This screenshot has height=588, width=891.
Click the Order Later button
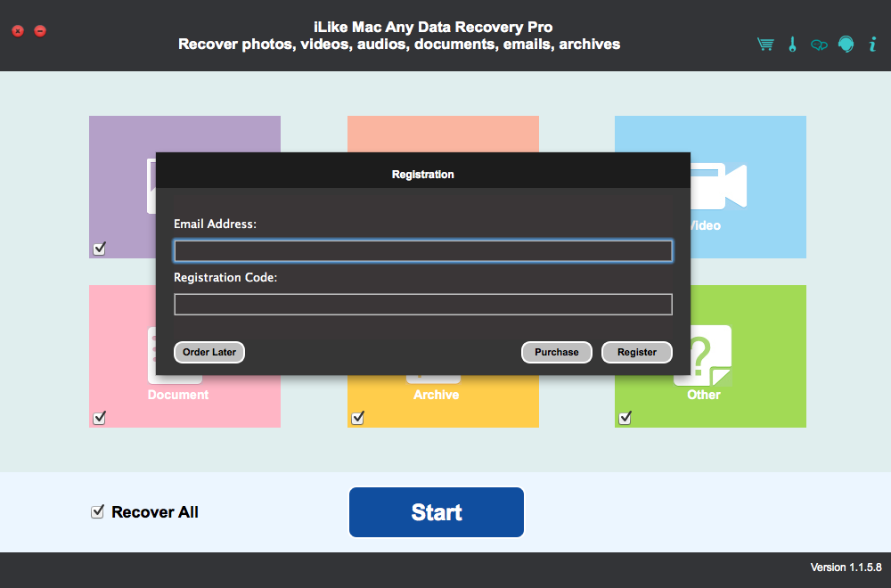(x=209, y=352)
